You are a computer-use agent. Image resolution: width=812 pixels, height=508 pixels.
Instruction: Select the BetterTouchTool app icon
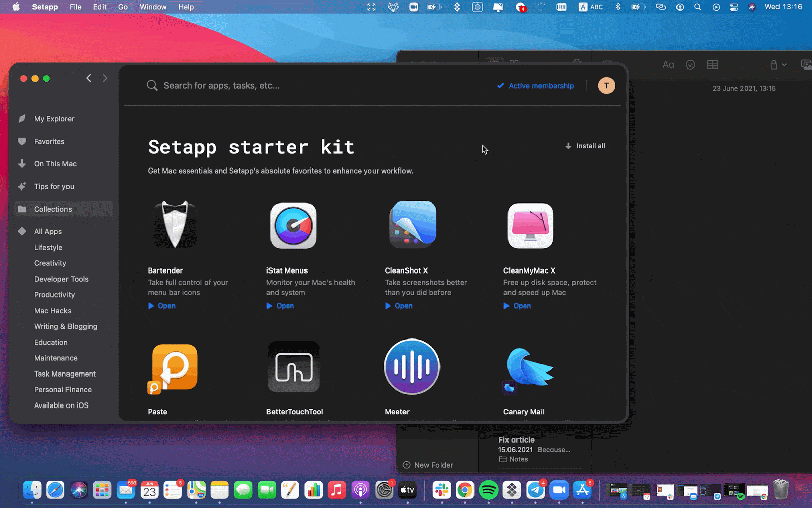pyautogui.click(x=293, y=366)
